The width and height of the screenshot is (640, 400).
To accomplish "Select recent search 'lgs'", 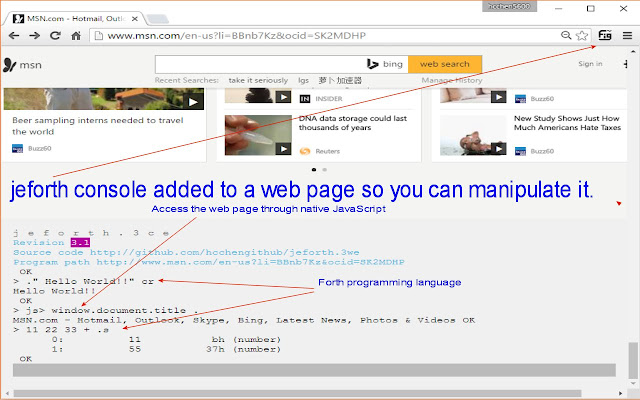I will 303,80.
